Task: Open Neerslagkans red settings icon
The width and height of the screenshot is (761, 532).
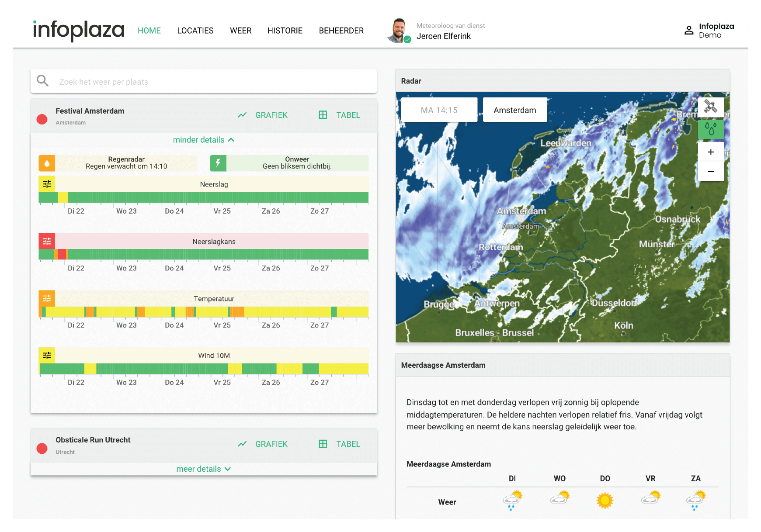Action: click(x=47, y=241)
